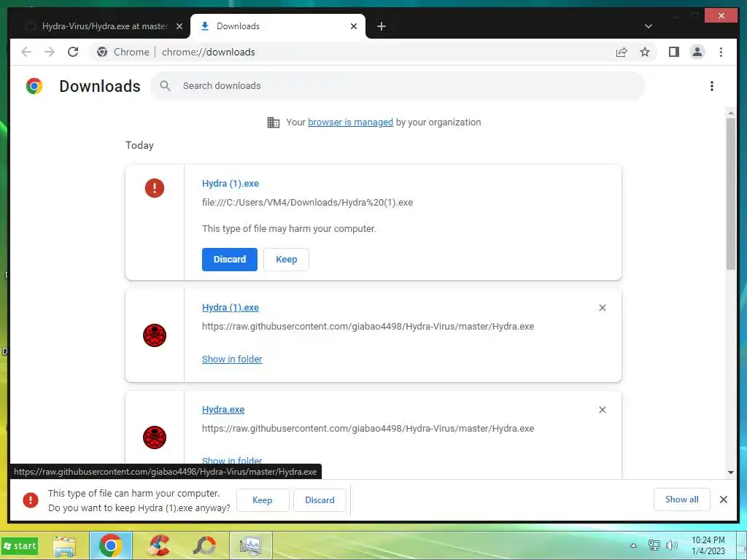
Task: Click the share page icon
Action: [622, 52]
